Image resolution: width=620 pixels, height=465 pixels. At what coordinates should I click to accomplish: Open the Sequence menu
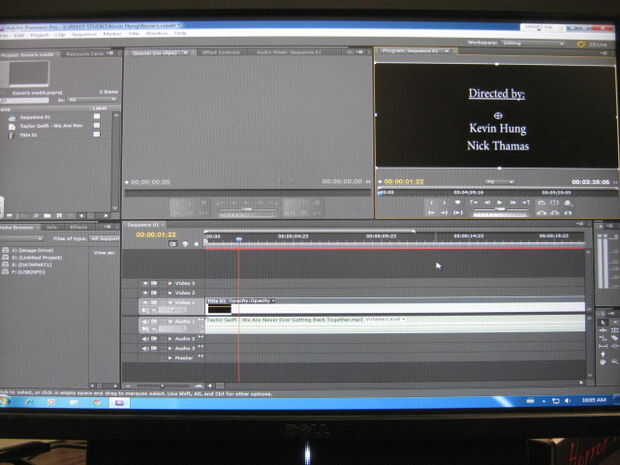84,34
